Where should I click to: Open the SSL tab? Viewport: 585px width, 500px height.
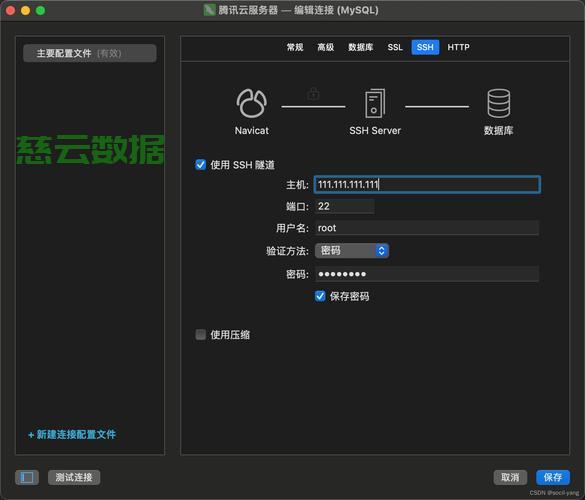point(395,47)
